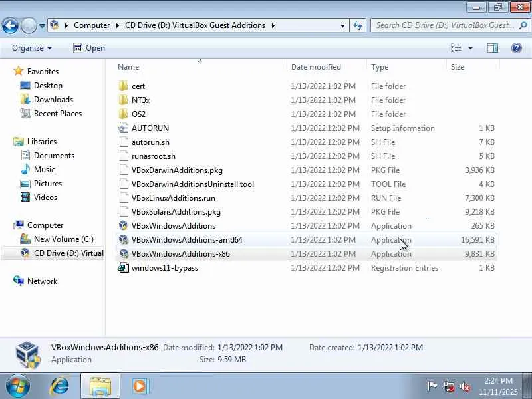Click the address bar drive icon

click(55, 25)
